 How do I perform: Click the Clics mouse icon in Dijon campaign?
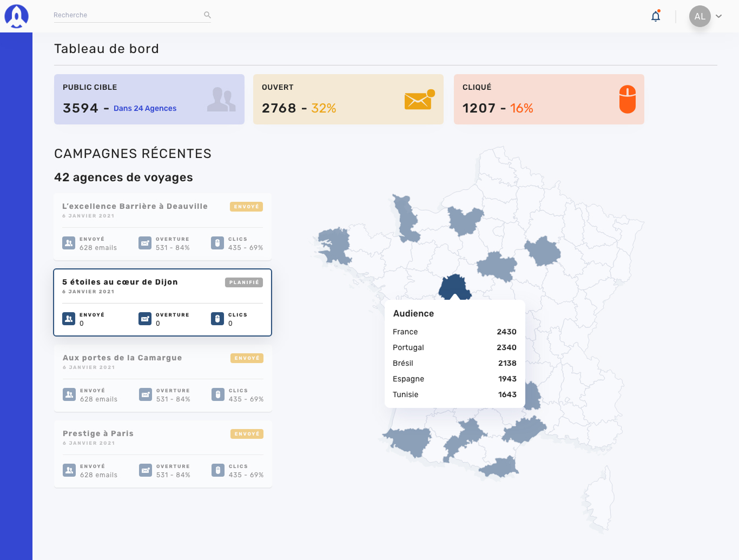217,319
